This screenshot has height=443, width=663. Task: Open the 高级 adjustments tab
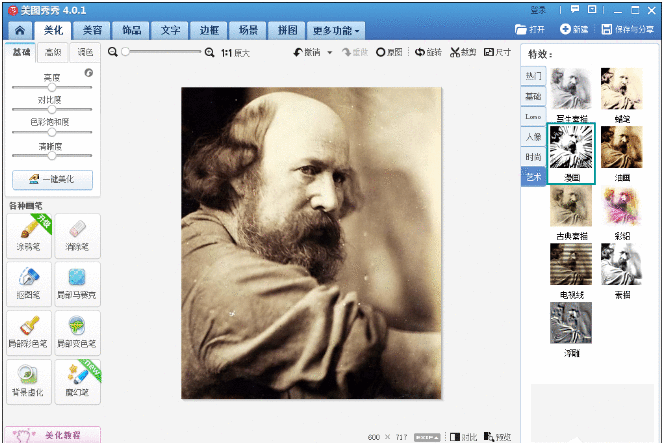pyautogui.click(x=52, y=52)
